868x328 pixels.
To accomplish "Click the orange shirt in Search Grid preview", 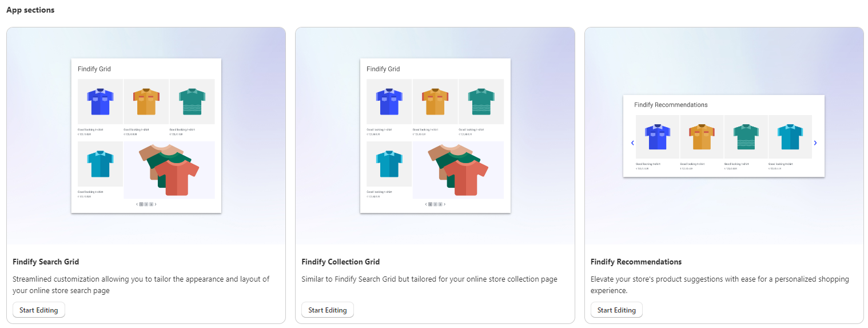I will 146,102.
